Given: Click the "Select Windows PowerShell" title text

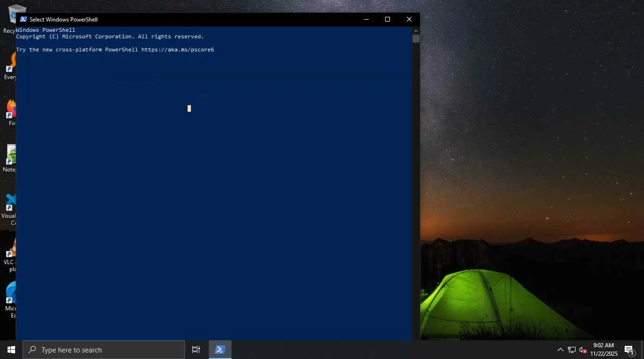Looking at the screenshot, I should point(64,19).
